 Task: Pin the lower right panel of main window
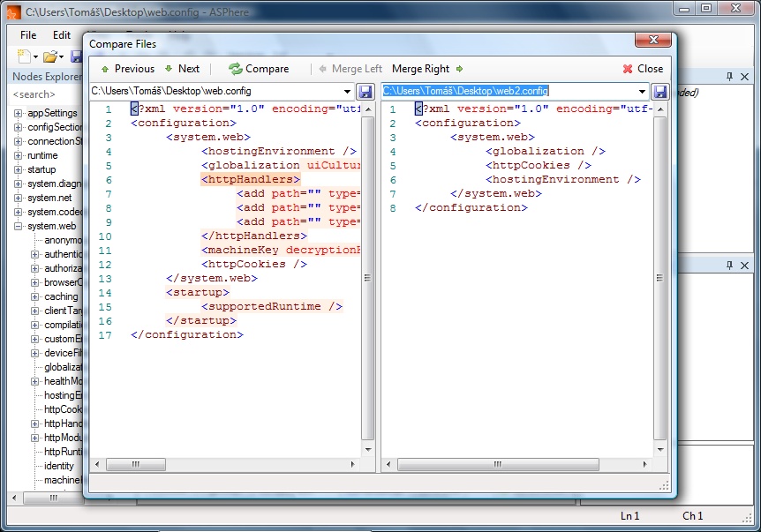point(729,265)
